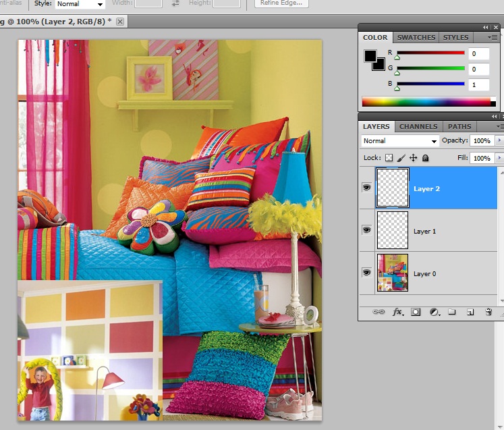
Task: Expand the Opacity slider arrow
Action: pyautogui.click(x=499, y=141)
